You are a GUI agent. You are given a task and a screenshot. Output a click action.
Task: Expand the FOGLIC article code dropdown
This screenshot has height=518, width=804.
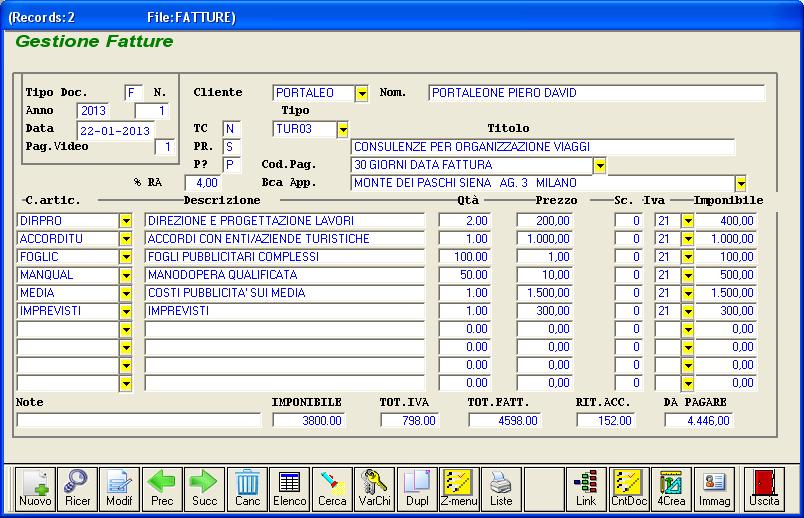[x=126, y=257]
